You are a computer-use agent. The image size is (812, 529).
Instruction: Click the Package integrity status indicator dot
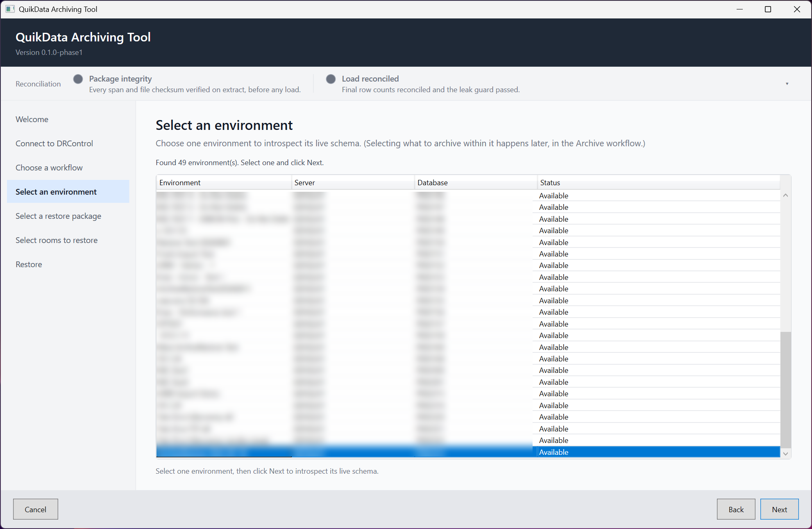click(x=78, y=79)
